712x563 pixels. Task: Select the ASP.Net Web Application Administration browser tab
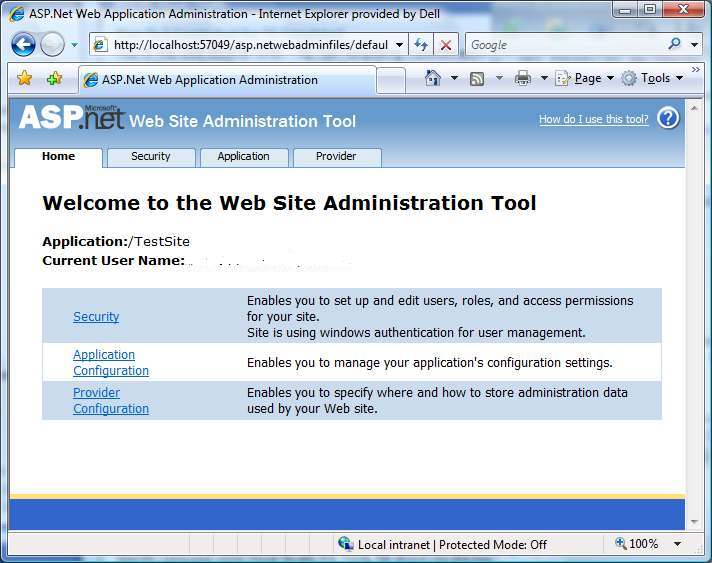(227, 80)
